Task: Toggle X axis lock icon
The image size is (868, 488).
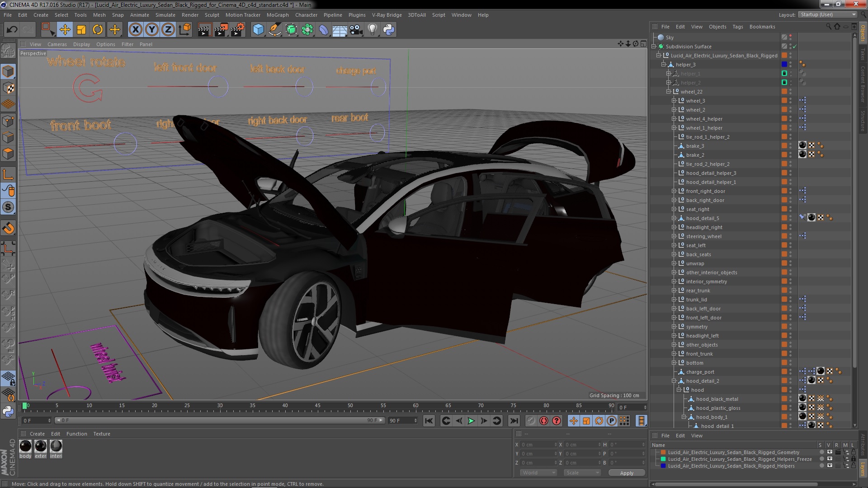Action: [135, 30]
